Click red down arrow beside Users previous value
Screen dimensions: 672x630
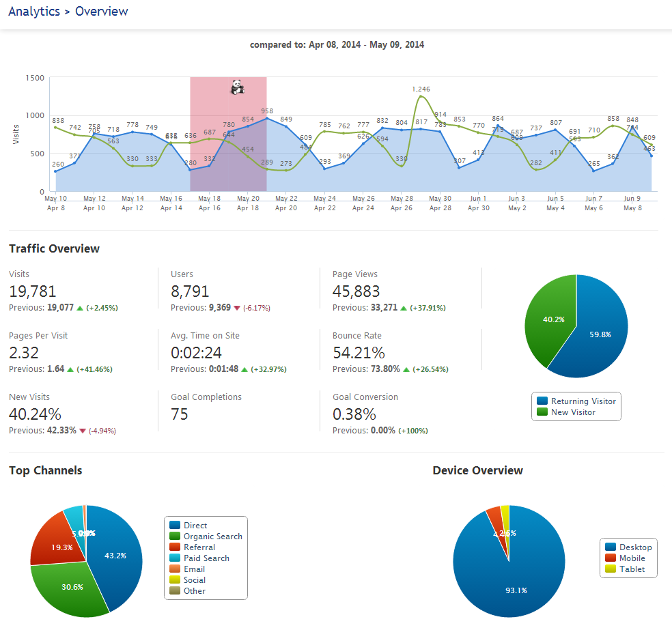point(237,308)
